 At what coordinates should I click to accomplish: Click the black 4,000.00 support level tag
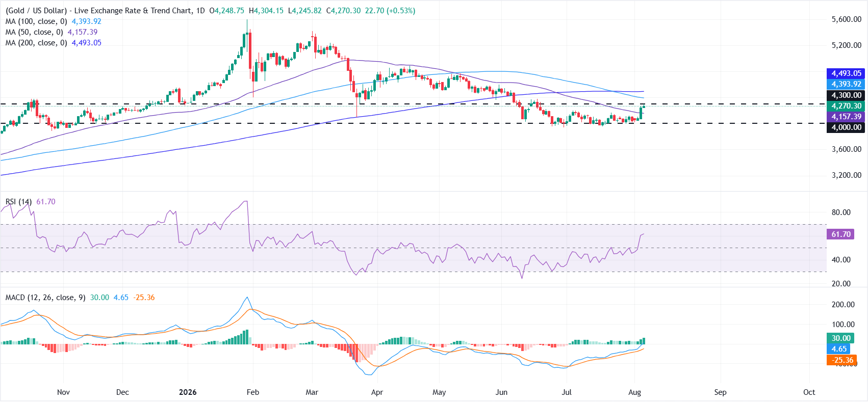click(x=846, y=127)
